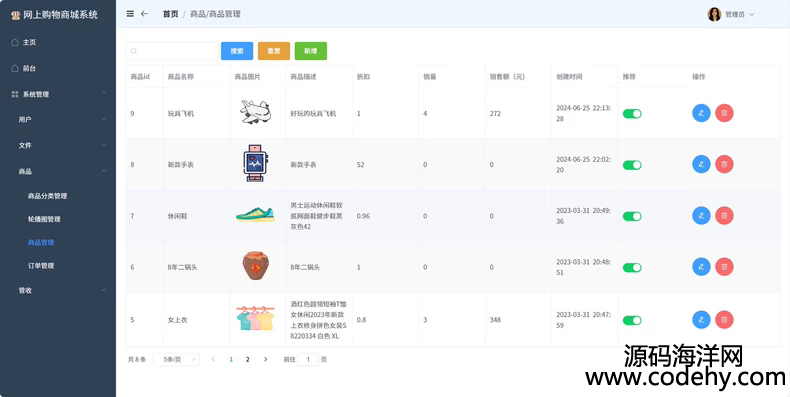Click the search input field
This screenshot has height=397, width=790.
(172, 51)
